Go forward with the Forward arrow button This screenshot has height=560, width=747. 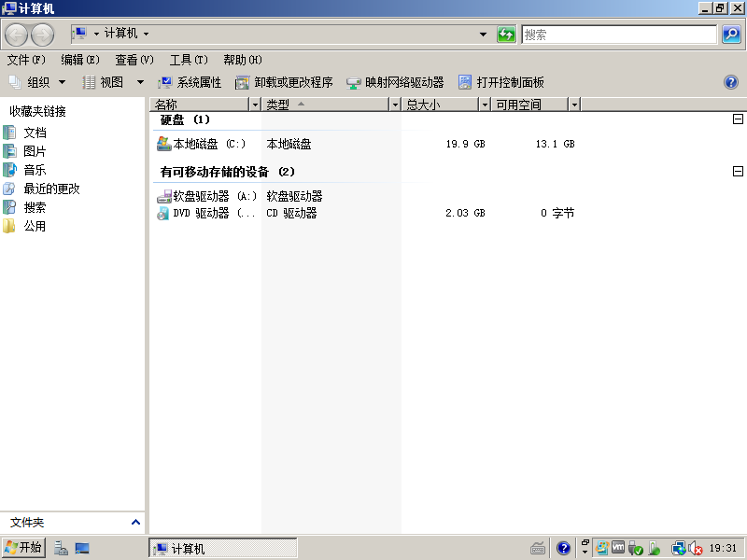click(42, 35)
